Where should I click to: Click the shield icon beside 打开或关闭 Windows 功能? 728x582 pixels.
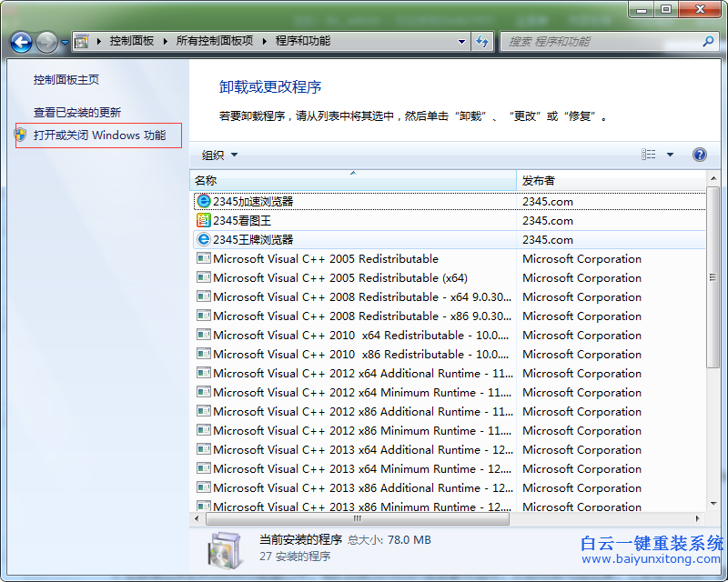[20, 135]
